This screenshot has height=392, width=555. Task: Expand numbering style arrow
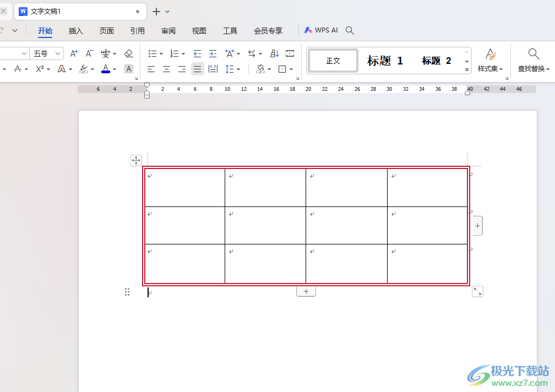(x=183, y=54)
